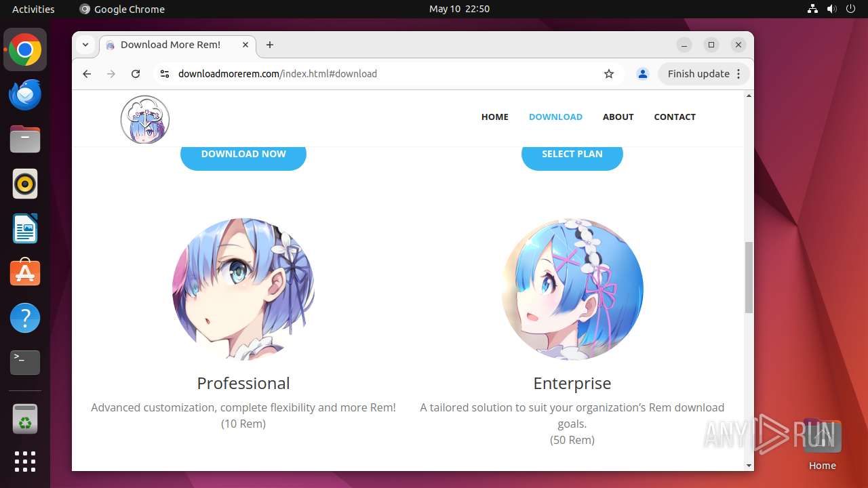The height and width of the screenshot is (488, 868).
Task: Click the "(50 Rem)" text
Action: click(x=572, y=440)
